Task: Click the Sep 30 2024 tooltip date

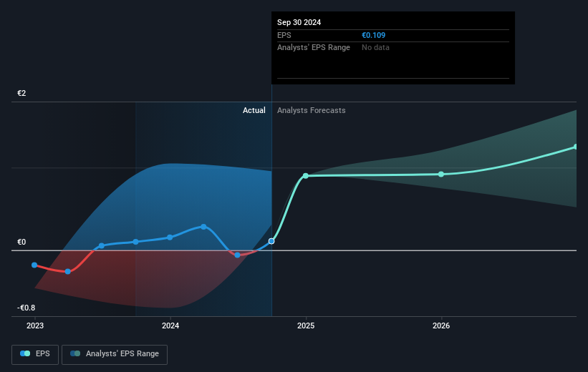Action: tap(299, 22)
